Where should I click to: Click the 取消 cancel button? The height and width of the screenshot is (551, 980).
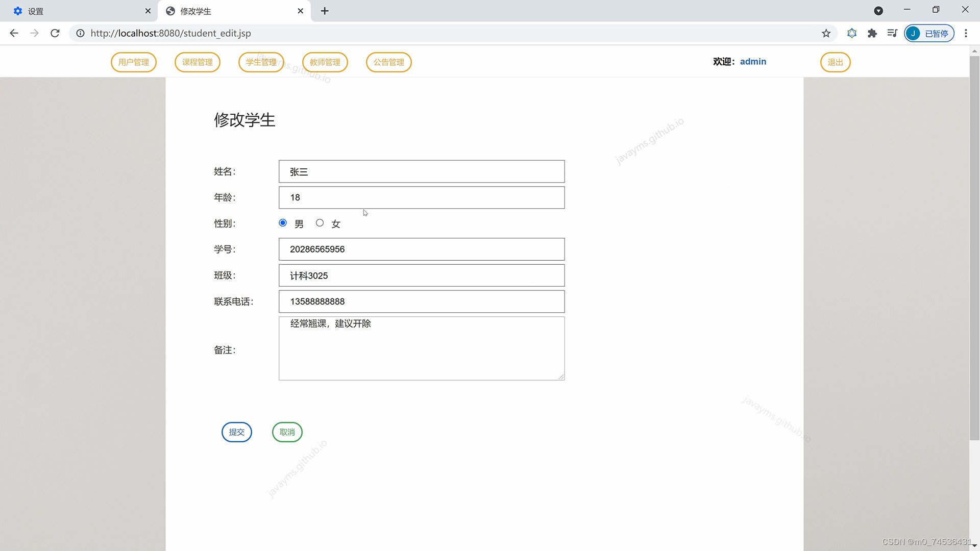tap(287, 432)
